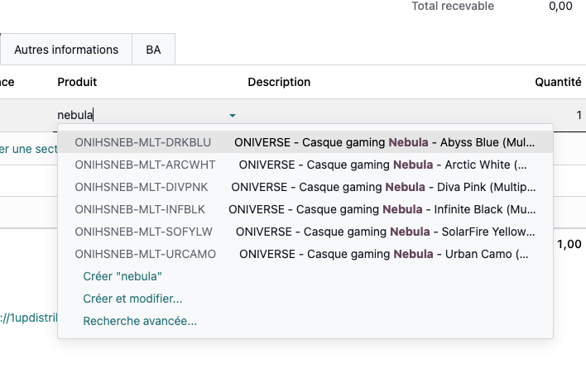Click the Quantité column header
The width and height of the screenshot is (586, 392).
pyautogui.click(x=558, y=82)
